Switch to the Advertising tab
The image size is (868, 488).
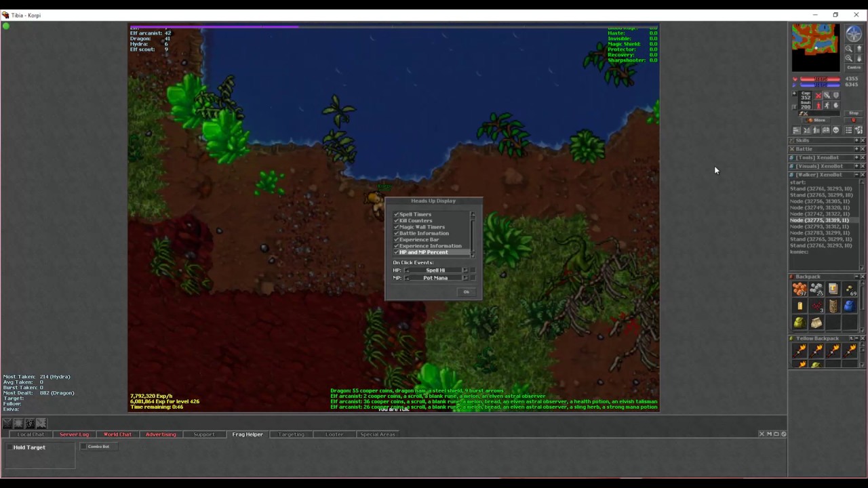click(x=161, y=434)
